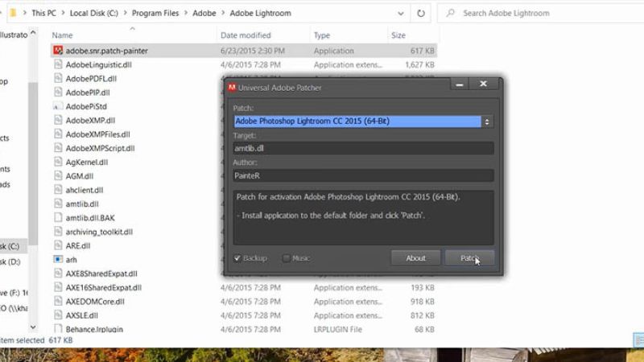Viewport: 644px width, 362px height.
Task: Click the Explorer refresh icon
Action: 420,13
